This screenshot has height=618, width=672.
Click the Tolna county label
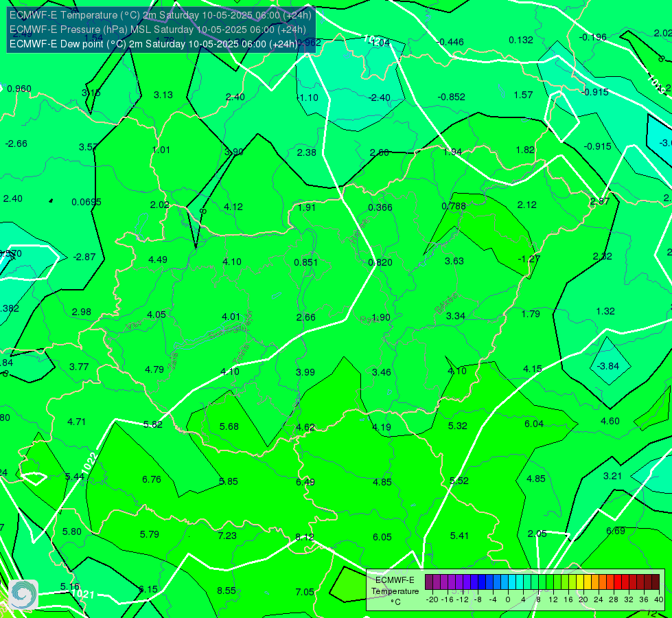pos(241,354)
